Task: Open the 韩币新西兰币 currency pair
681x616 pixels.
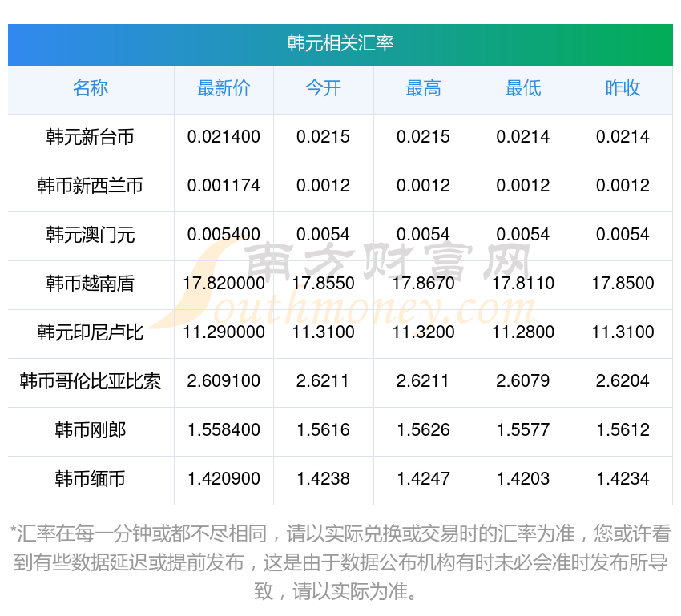Action: [91, 187]
